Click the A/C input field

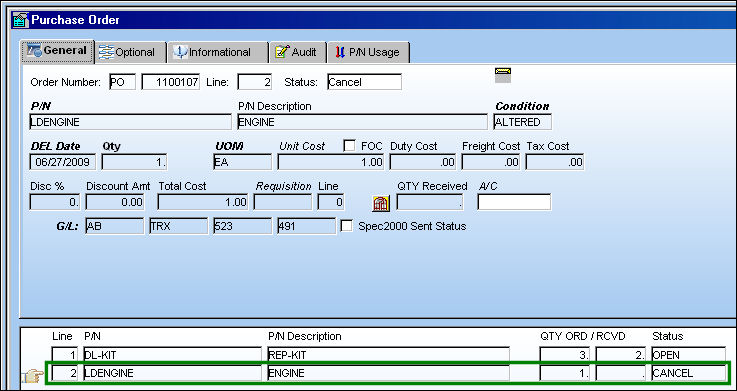(514, 202)
